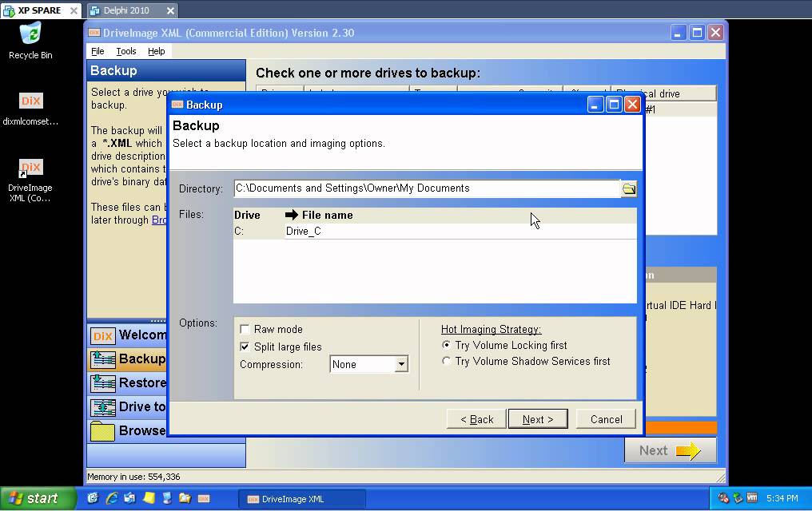Click Next button in Backup dialog
The height and width of the screenshot is (511, 812).
[538, 419]
